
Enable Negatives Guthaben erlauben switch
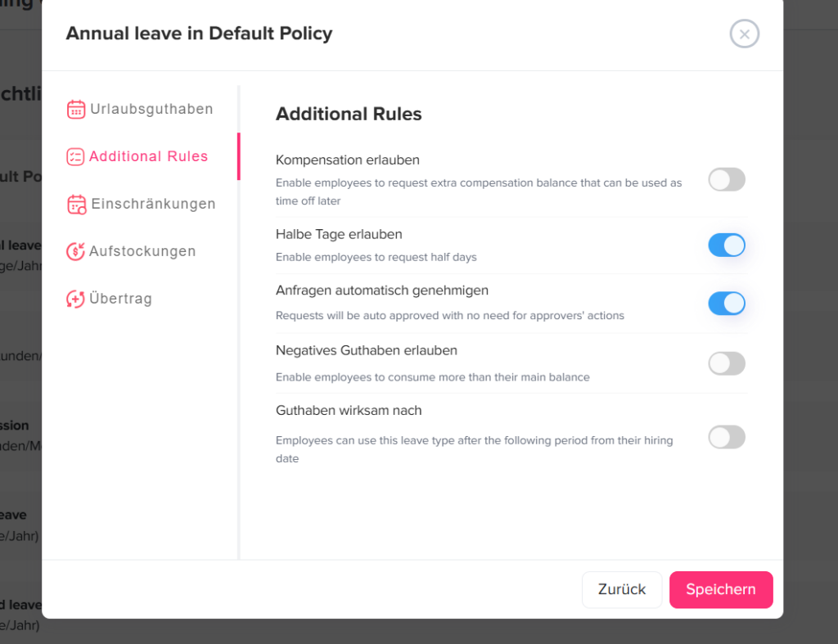pyautogui.click(x=726, y=363)
